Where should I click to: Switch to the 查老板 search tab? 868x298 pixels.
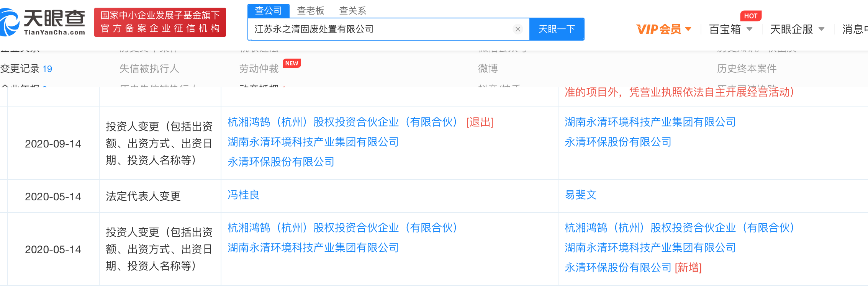(311, 11)
